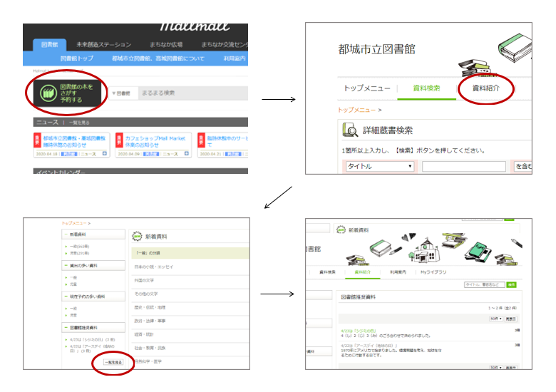Open green result link 4/23は「シジミの日」
556x392 pixels.
pyautogui.click(x=358, y=331)
